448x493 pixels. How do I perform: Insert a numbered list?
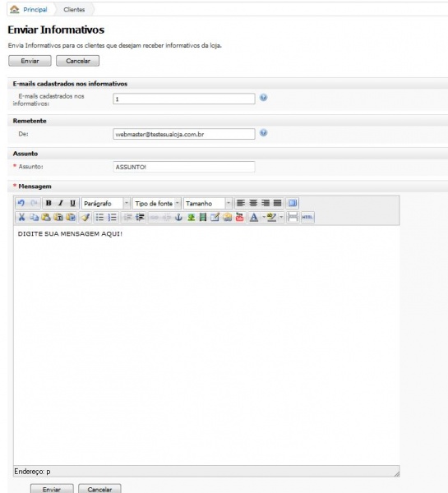[x=112, y=217]
